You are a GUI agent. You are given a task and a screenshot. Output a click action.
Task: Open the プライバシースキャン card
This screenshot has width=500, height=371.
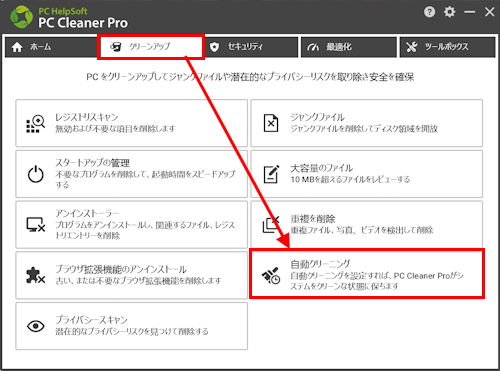tap(132, 326)
